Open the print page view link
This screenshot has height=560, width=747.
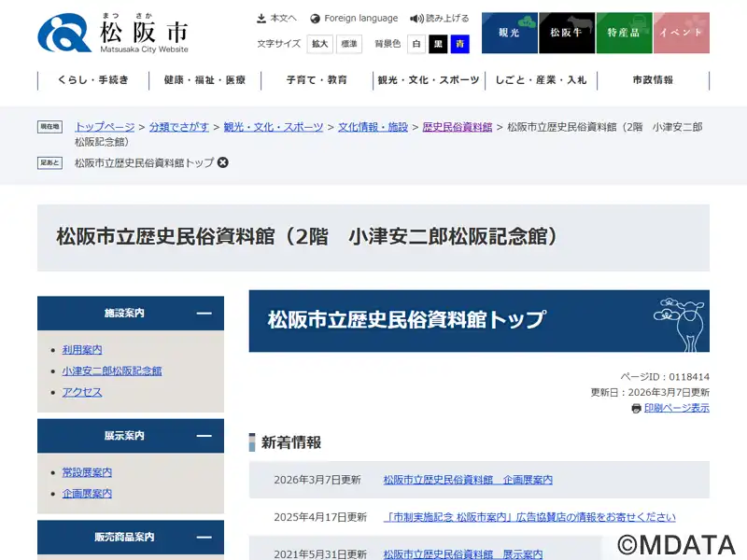coord(676,408)
